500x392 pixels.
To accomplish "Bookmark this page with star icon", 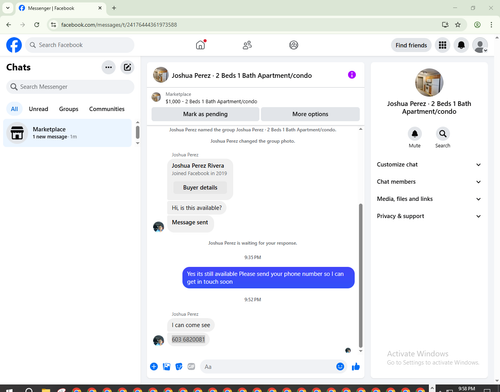I will pos(458,25).
